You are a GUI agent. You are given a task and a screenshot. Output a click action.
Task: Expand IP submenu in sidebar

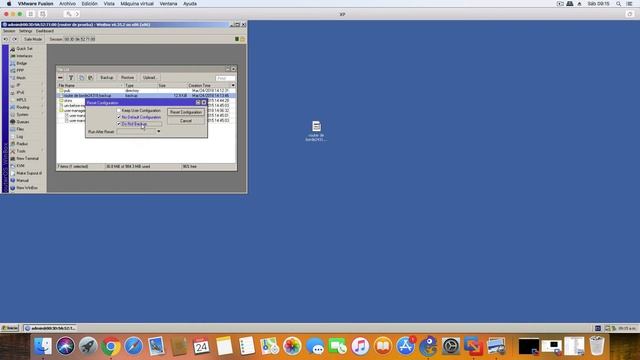pyautogui.click(x=18, y=85)
